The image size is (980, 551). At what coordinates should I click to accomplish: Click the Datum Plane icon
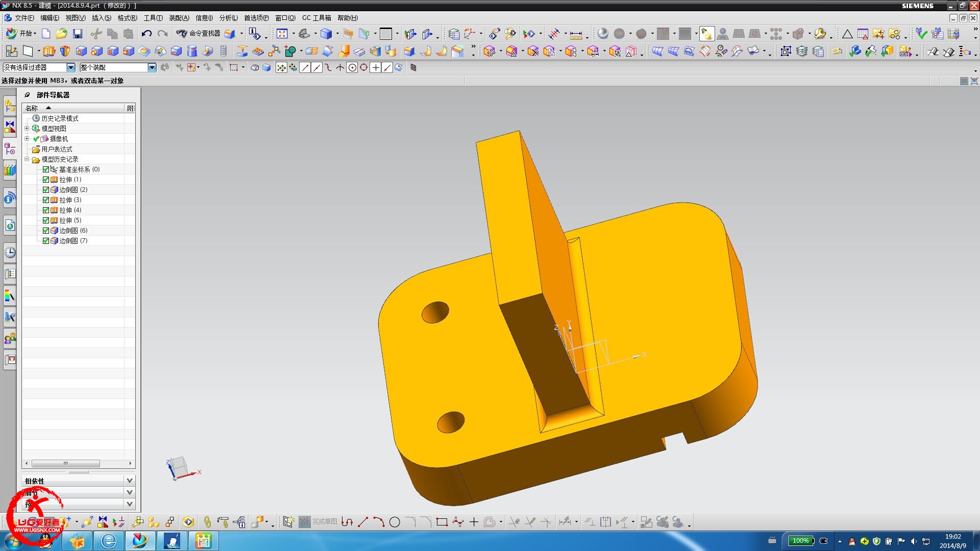[28, 51]
